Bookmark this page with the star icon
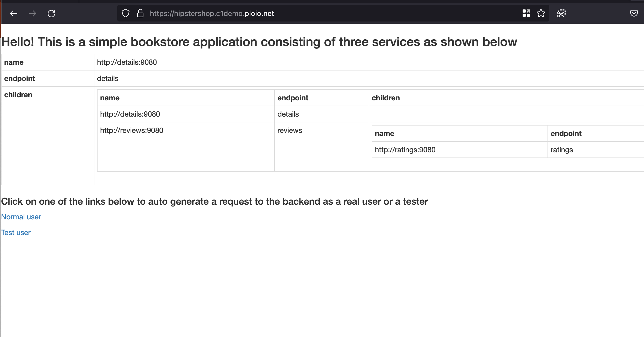 click(541, 13)
